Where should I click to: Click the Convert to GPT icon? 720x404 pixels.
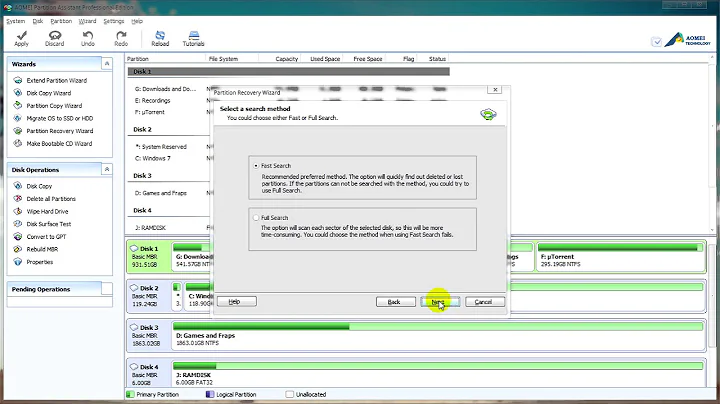click(x=18, y=236)
